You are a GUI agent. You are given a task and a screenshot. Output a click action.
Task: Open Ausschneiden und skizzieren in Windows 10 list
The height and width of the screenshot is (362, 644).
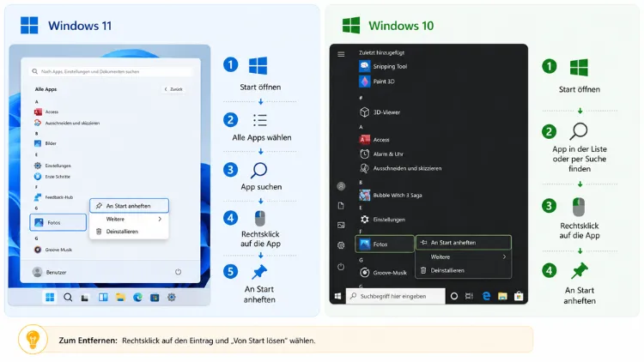click(400, 168)
